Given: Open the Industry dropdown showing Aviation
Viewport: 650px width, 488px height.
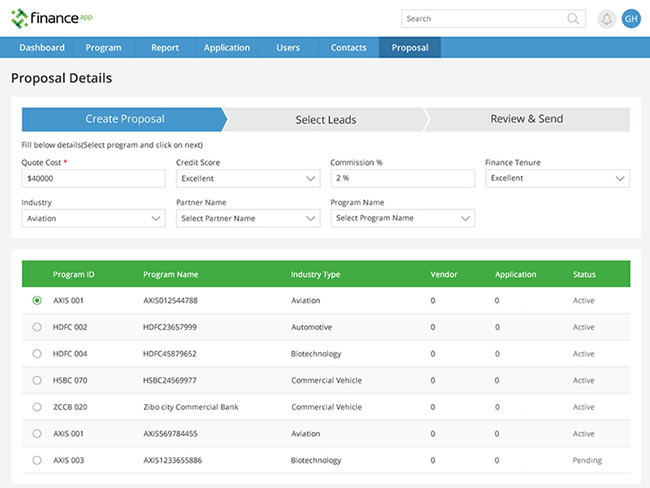Looking at the screenshot, I should pos(93,218).
